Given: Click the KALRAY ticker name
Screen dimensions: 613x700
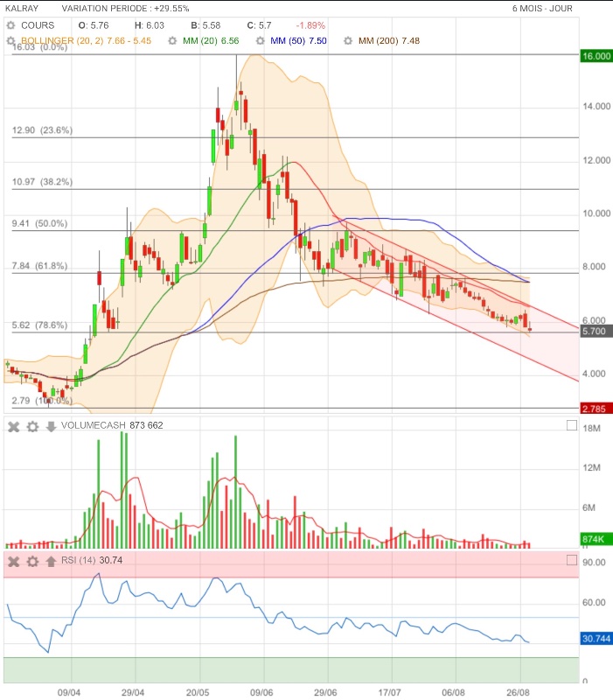Looking at the screenshot, I should tap(22, 9).
